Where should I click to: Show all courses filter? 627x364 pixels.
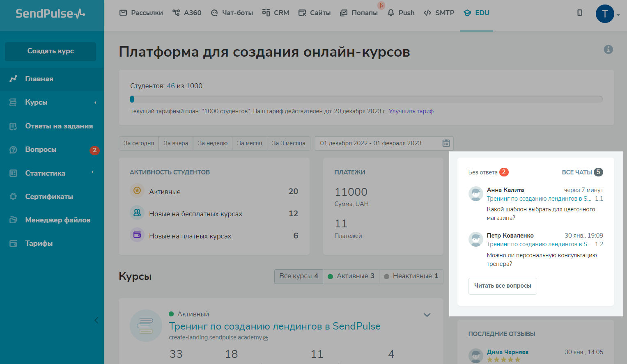[x=299, y=276]
